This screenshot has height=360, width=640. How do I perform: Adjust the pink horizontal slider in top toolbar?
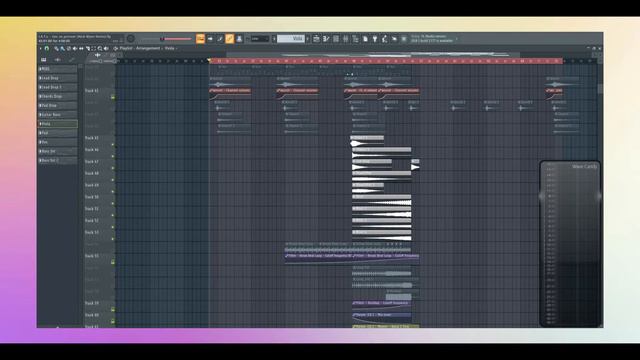coord(177,39)
